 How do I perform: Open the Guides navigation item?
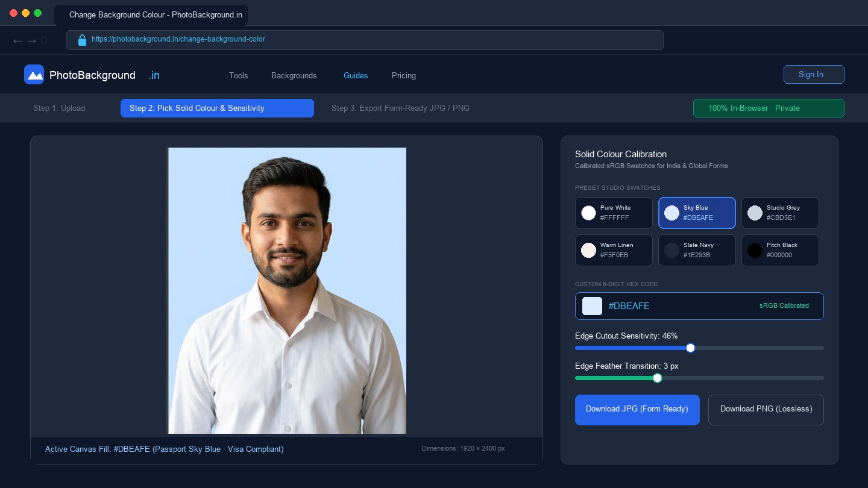point(356,75)
